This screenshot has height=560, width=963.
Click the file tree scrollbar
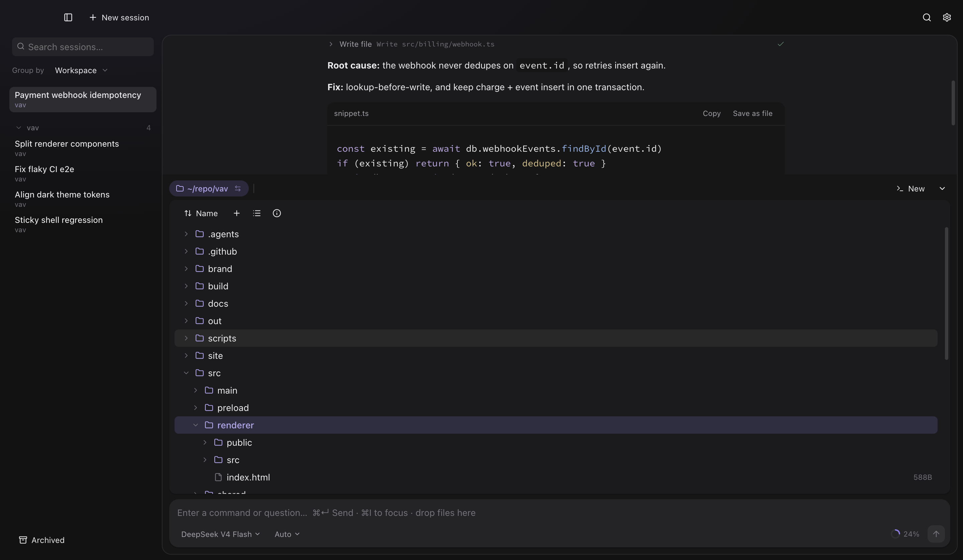[946, 294]
